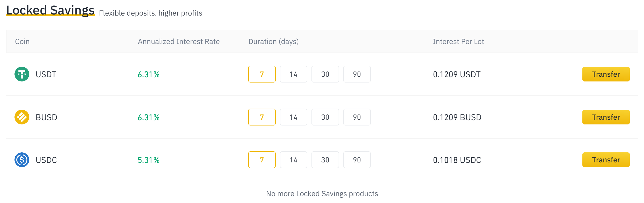Click the USDT Tether coin icon

pos(22,74)
